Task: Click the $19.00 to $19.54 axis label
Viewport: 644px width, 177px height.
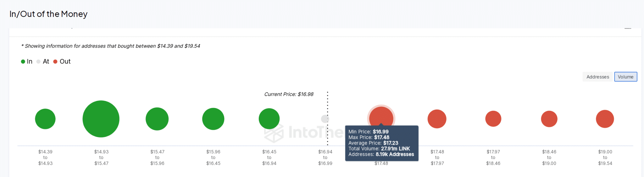Action: click(605, 157)
